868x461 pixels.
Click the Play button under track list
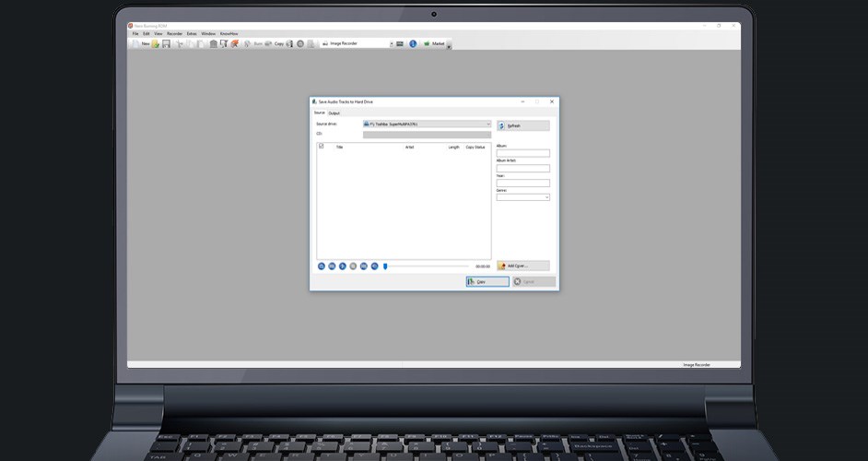point(342,266)
